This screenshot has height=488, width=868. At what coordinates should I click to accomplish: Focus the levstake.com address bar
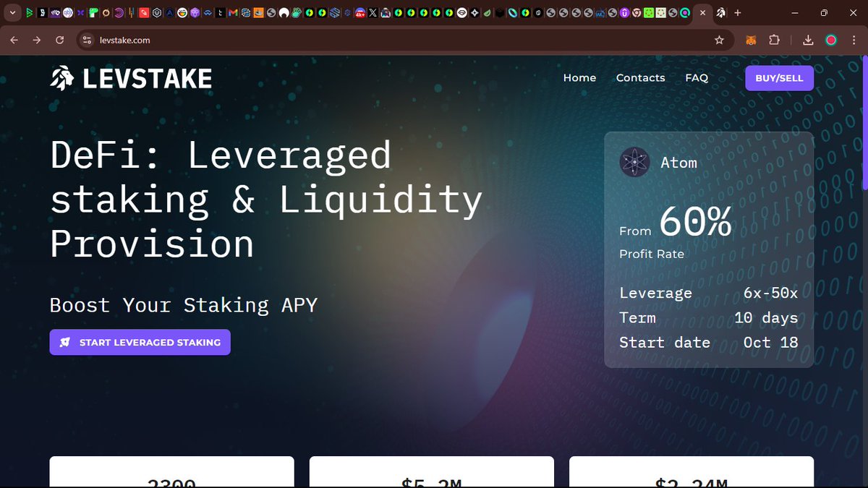coord(405,40)
